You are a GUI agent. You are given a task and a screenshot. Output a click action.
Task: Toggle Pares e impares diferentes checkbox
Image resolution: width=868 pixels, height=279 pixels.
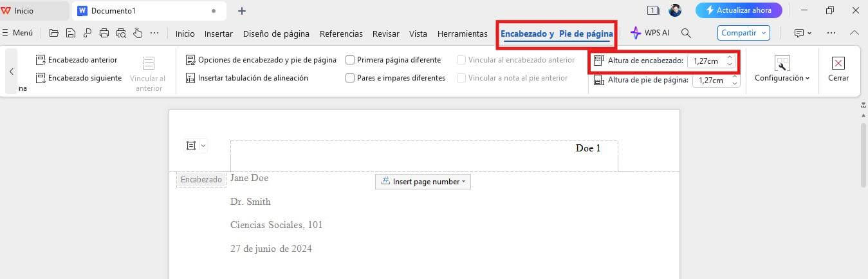tap(350, 78)
